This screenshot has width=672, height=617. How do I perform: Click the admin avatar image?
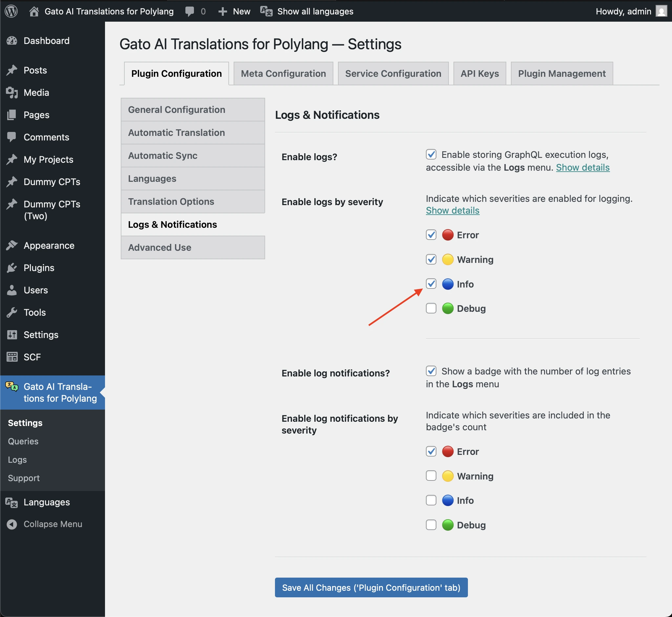coord(662,11)
